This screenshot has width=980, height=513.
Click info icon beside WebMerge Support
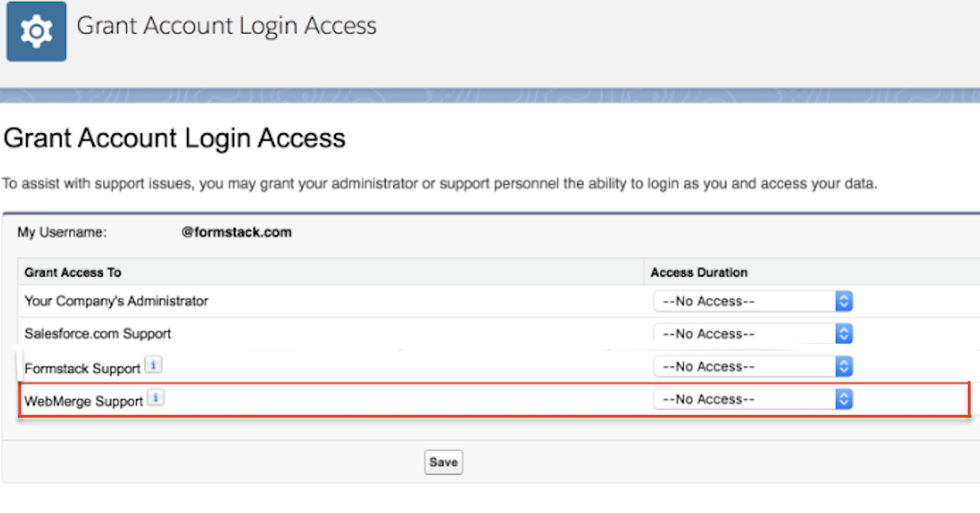tap(157, 397)
